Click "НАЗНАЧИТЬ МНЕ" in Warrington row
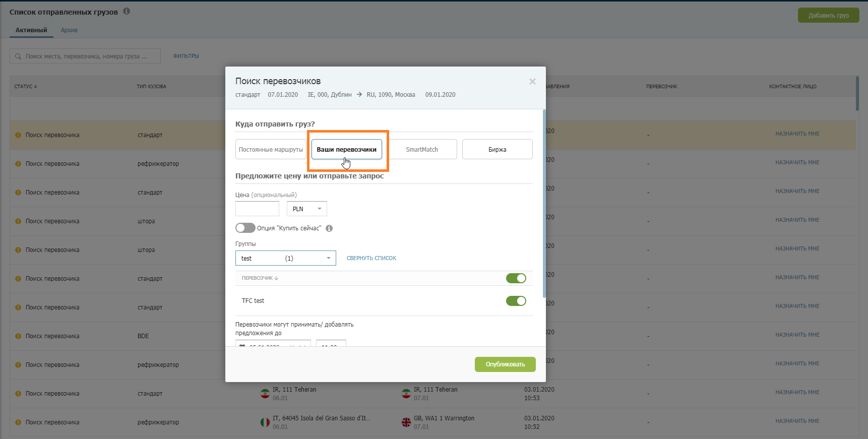 point(797,421)
